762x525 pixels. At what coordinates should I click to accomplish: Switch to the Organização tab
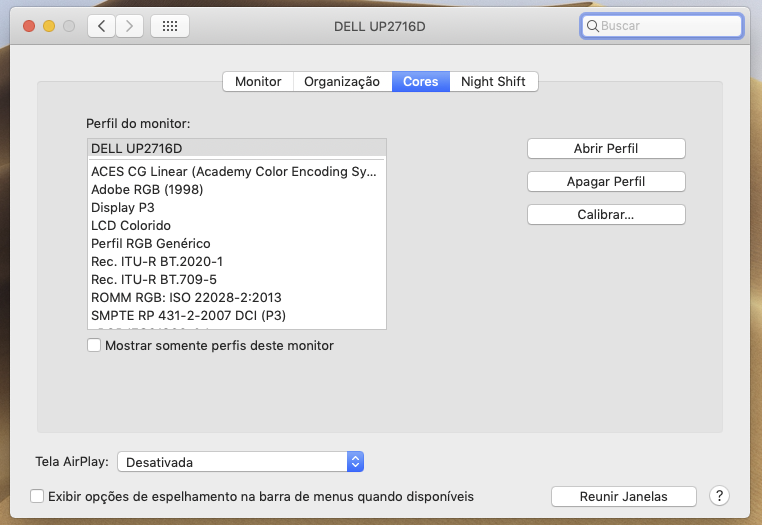point(342,81)
